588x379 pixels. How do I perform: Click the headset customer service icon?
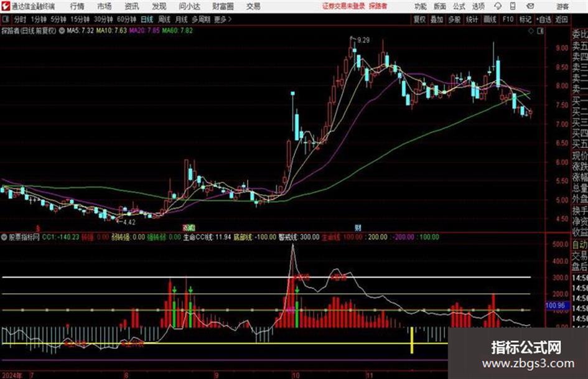pos(498,6)
